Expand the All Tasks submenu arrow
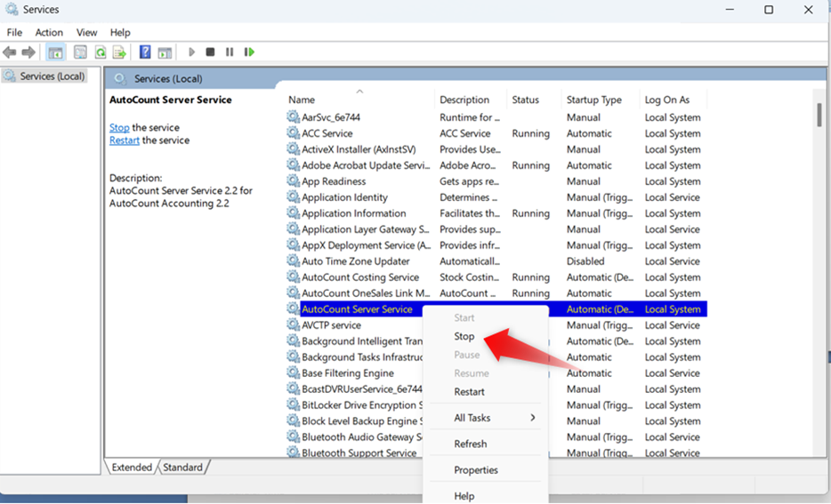The height and width of the screenshot is (504, 831). [x=533, y=418]
